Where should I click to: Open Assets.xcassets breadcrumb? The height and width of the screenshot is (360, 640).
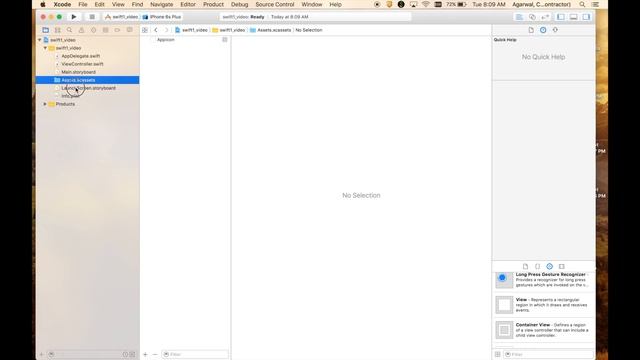(270, 30)
